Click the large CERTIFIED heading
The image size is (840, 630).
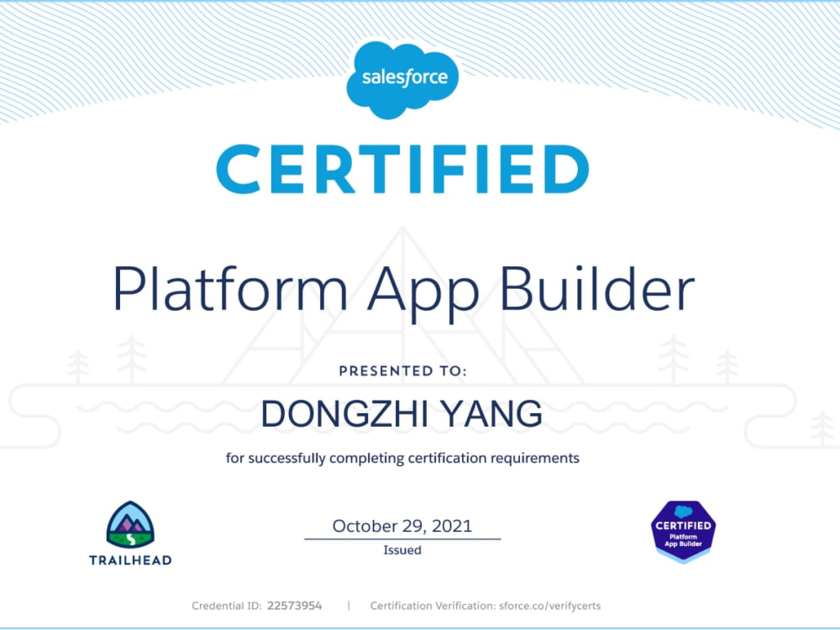[x=403, y=169]
